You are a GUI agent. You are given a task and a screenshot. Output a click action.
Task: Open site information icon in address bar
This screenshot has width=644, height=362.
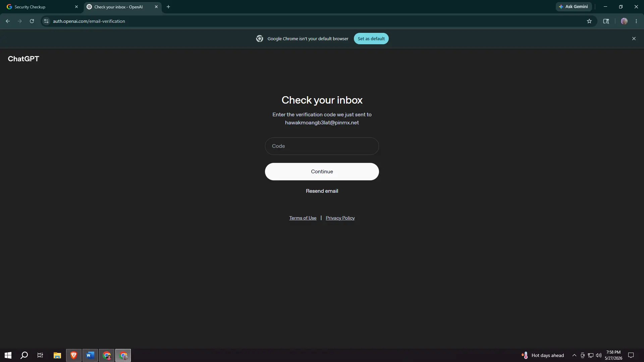[46, 21]
